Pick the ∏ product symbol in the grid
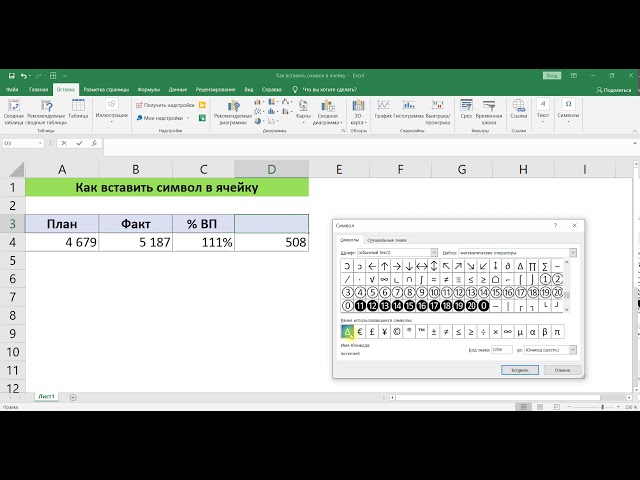The width and height of the screenshot is (640, 480). tap(532, 267)
